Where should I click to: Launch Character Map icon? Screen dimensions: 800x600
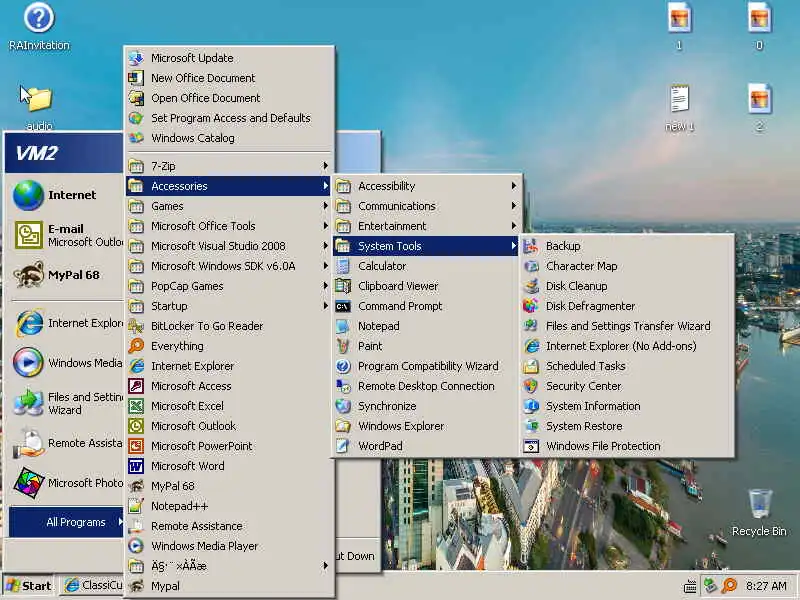tap(531, 266)
